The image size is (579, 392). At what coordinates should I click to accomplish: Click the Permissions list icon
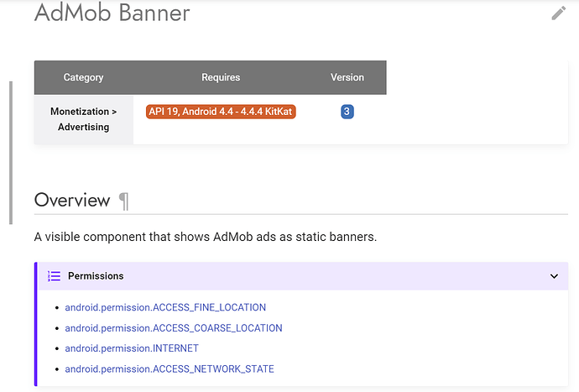(x=54, y=276)
